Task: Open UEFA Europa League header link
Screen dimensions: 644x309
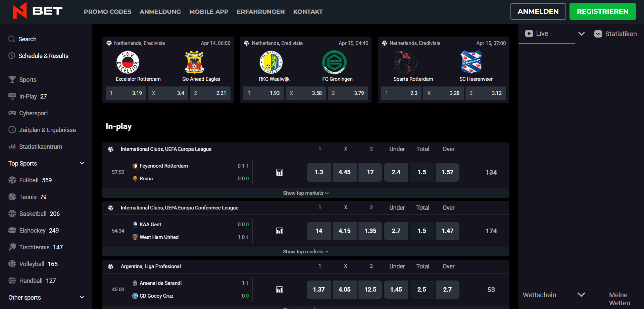Action: [166, 149]
